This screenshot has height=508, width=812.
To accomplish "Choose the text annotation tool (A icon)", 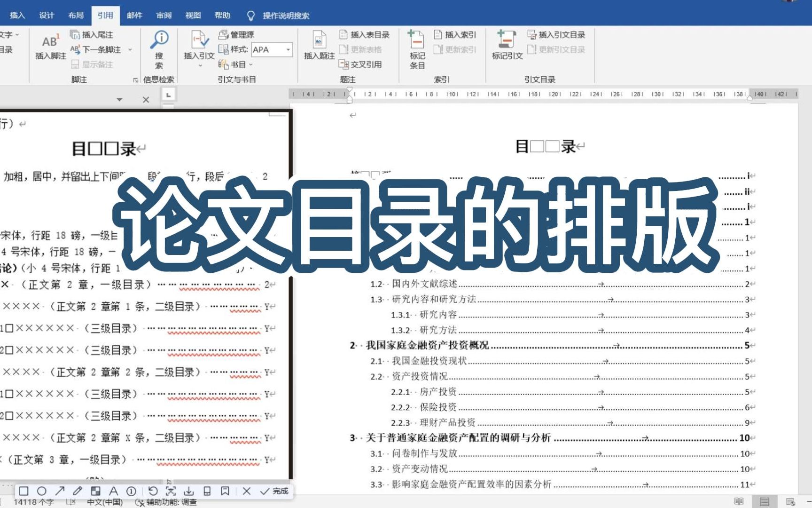I will [113, 491].
